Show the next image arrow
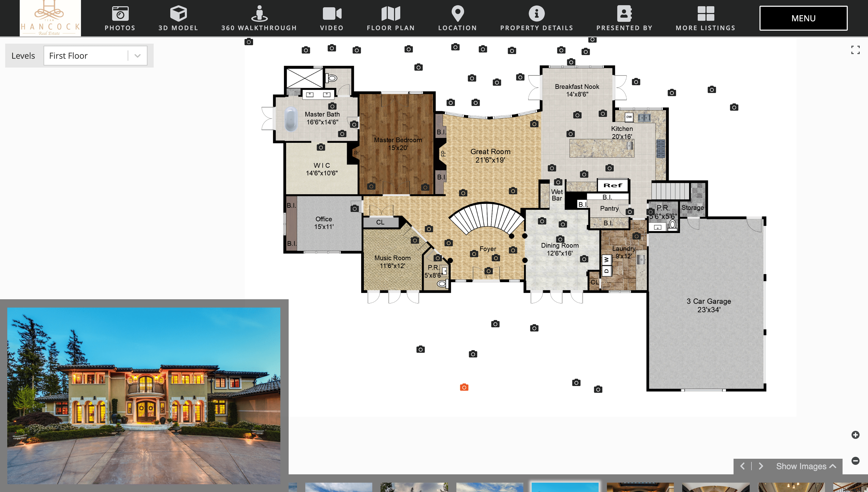Image resolution: width=868 pixels, height=492 pixels. pyautogui.click(x=761, y=466)
